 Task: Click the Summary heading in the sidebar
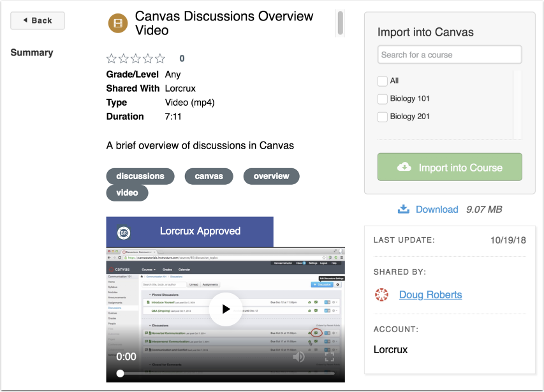(x=32, y=53)
